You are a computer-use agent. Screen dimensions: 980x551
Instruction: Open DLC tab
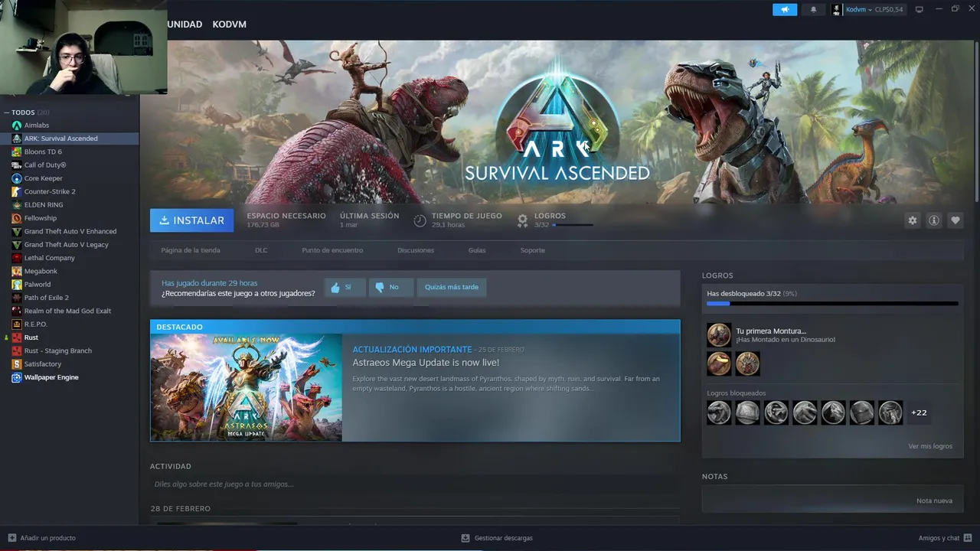[261, 250]
